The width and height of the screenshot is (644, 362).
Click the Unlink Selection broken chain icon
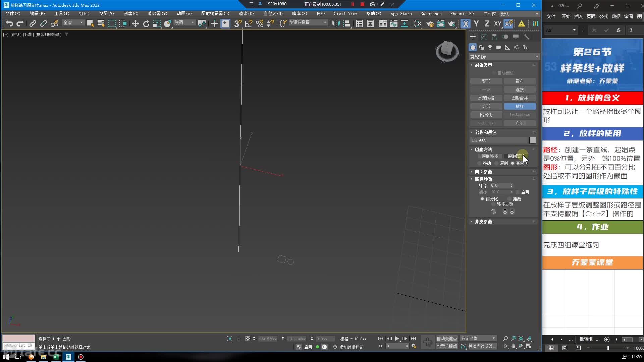point(43,23)
